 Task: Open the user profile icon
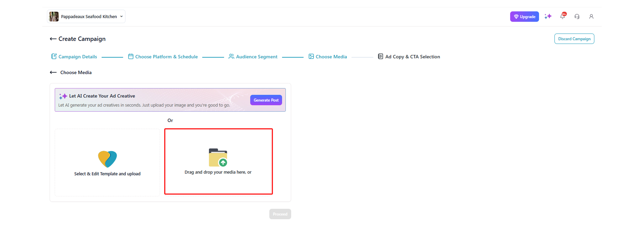coord(591,16)
